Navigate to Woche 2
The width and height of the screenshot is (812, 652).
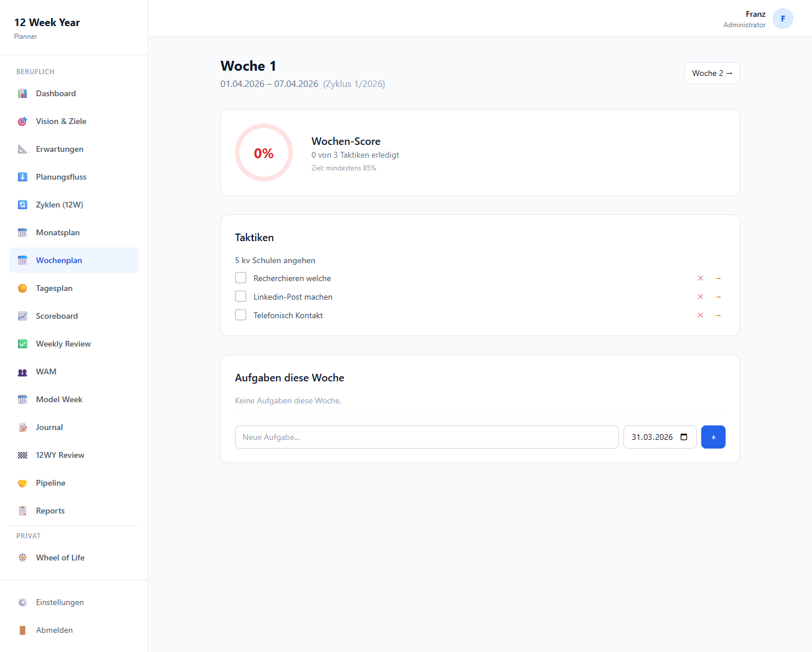click(x=712, y=73)
